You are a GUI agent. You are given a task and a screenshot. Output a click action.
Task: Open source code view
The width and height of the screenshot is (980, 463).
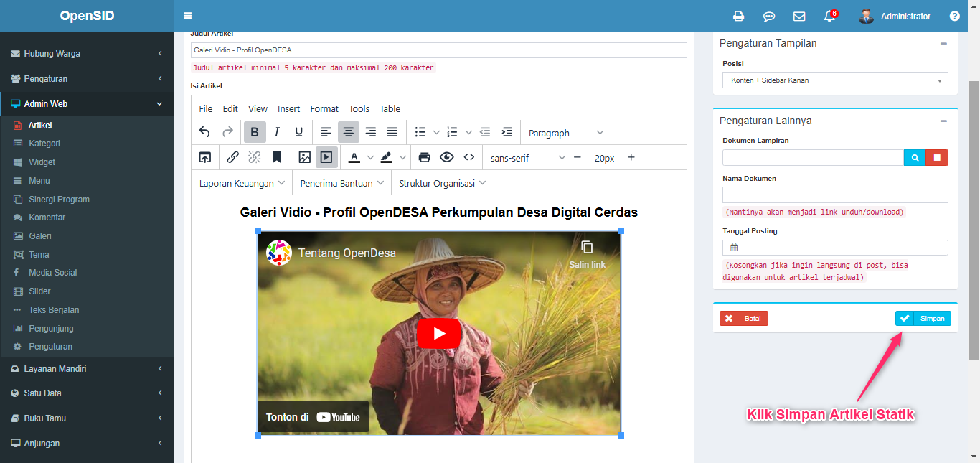469,157
